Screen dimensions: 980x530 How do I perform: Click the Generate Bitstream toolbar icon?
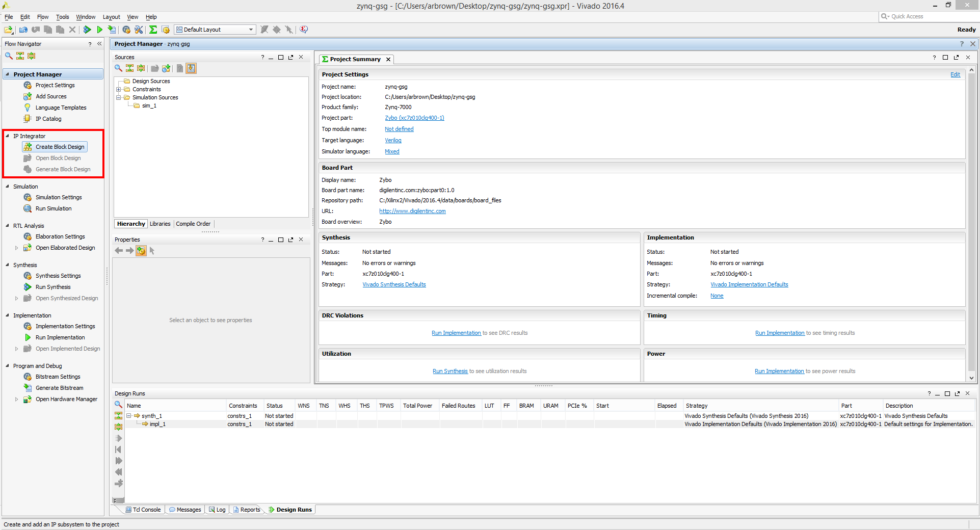(112, 30)
